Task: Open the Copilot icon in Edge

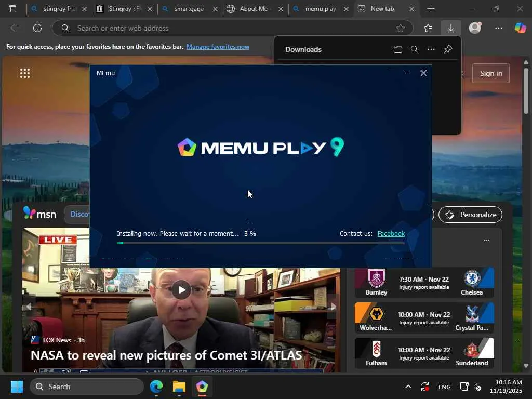Action: pyautogui.click(x=520, y=28)
